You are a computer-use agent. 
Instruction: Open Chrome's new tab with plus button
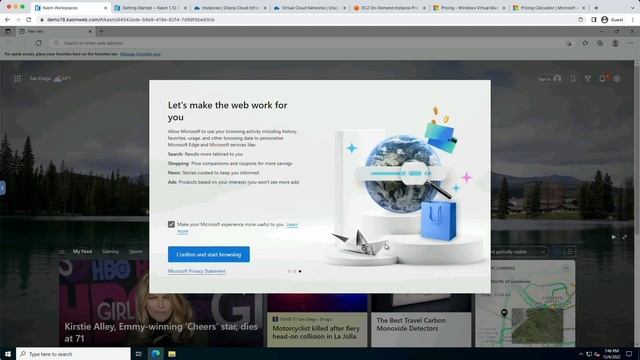[x=596, y=8]
